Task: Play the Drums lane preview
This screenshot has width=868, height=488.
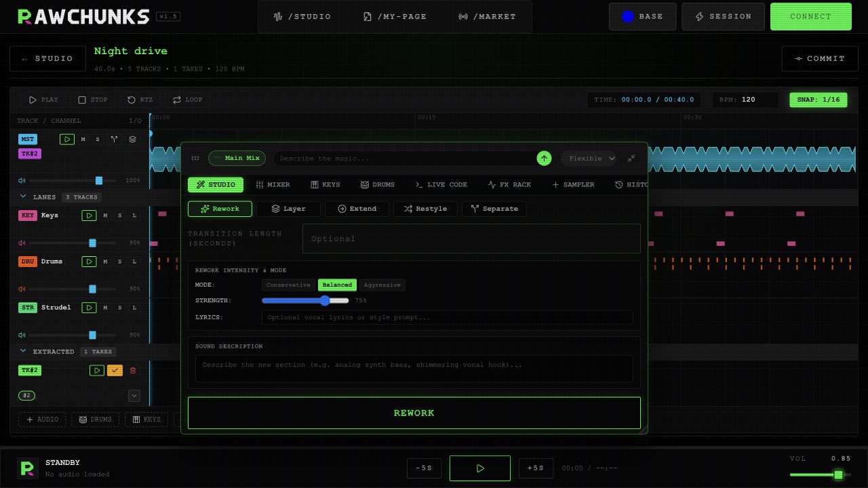Action: [89, 262]
